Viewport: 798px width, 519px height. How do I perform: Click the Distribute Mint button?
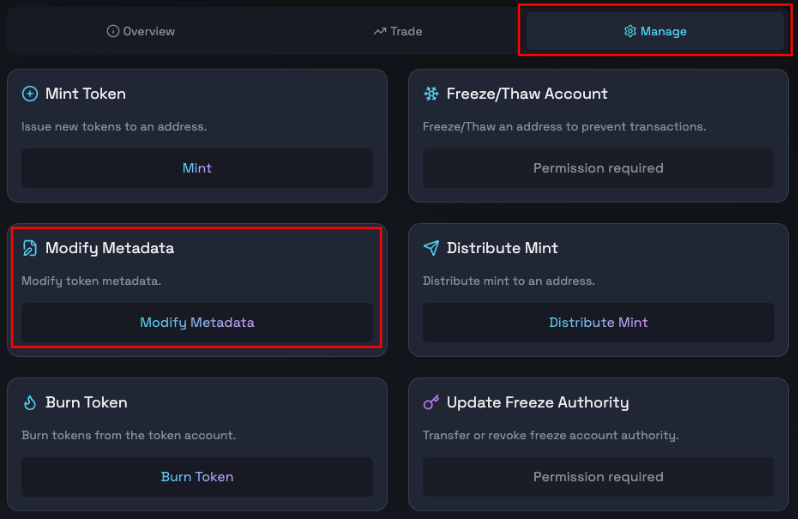[x=598, y=322]
